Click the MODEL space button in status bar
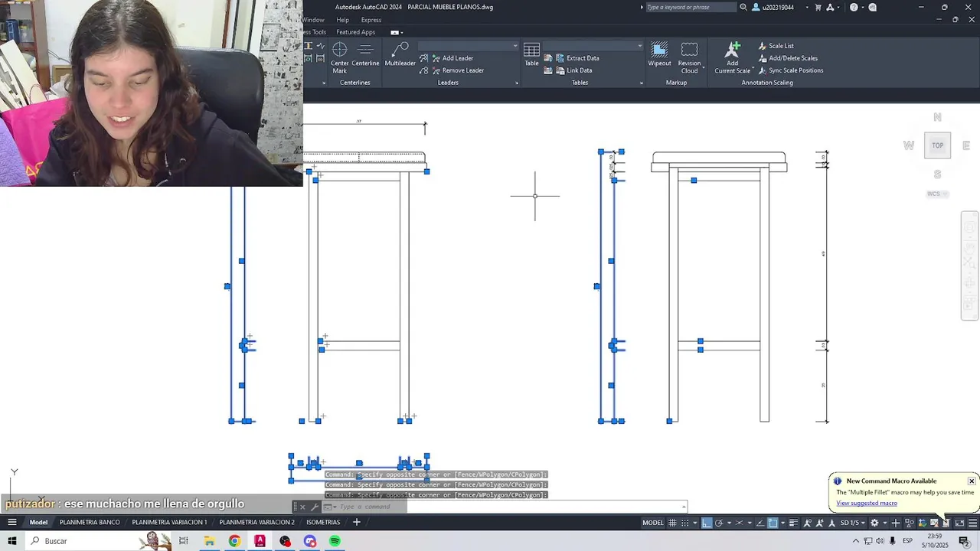 point(653,523)
